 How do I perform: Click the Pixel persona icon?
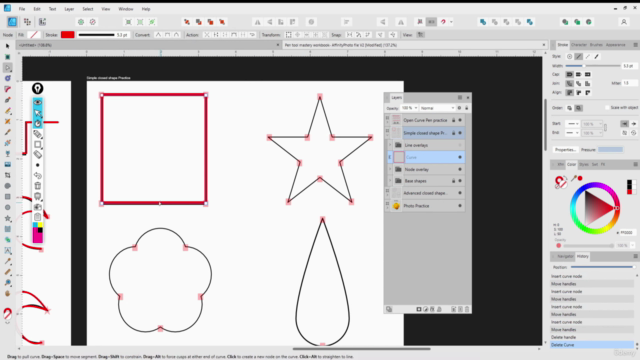[x=27, y=22]
